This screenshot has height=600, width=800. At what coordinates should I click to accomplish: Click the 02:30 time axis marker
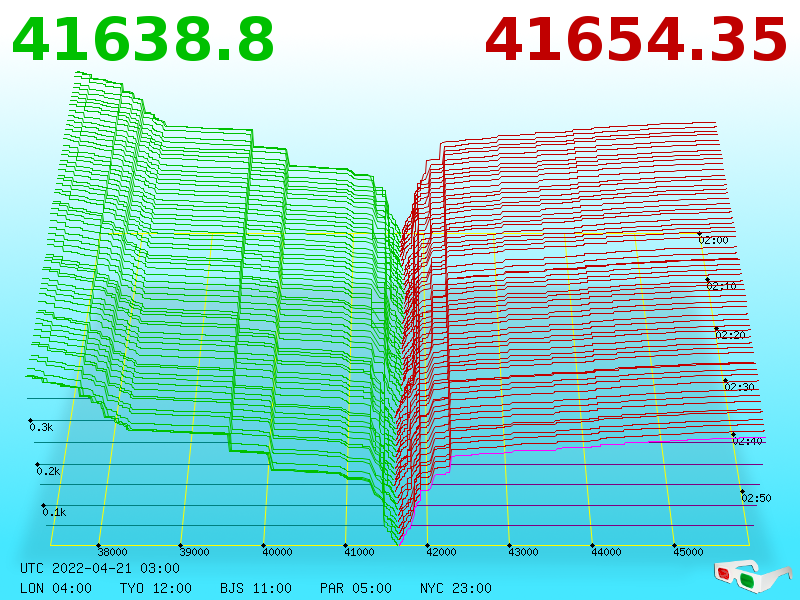click(x=739, y=387)
